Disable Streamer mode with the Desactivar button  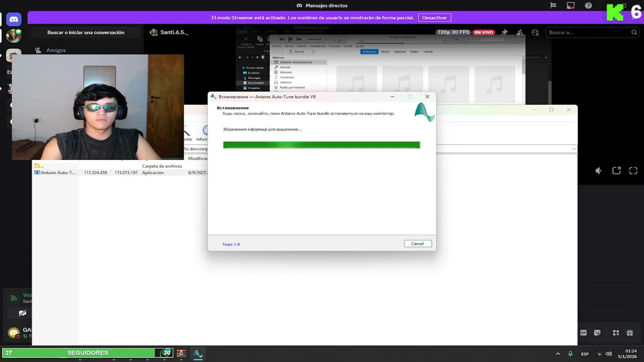pos(434,18)
